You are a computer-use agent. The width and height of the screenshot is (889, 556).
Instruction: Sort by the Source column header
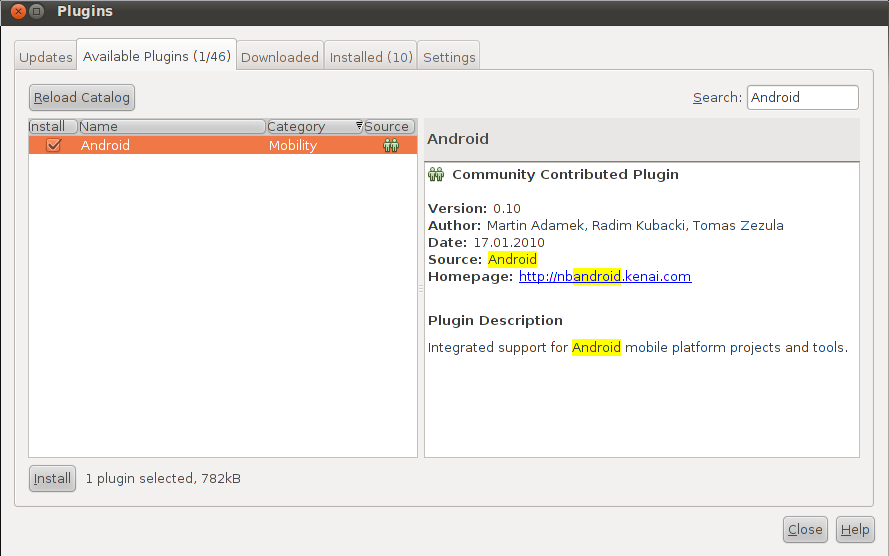click(390, 126)
